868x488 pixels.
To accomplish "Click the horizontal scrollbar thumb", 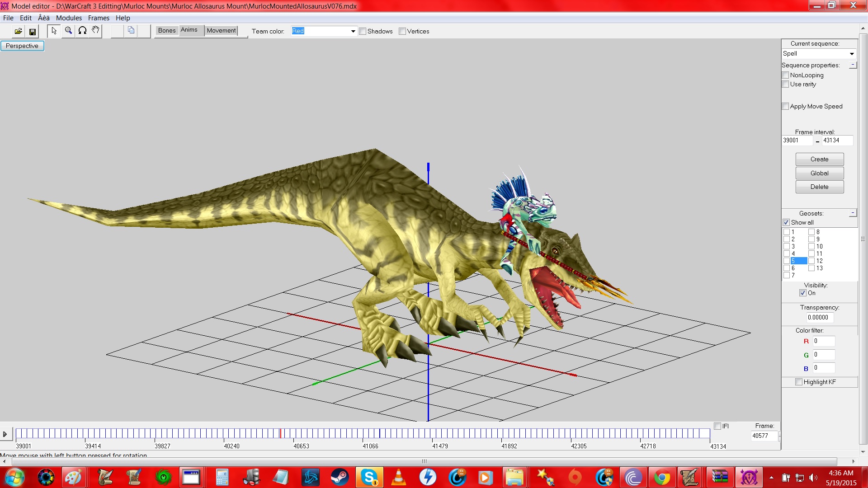I will [x=424, y=461].
